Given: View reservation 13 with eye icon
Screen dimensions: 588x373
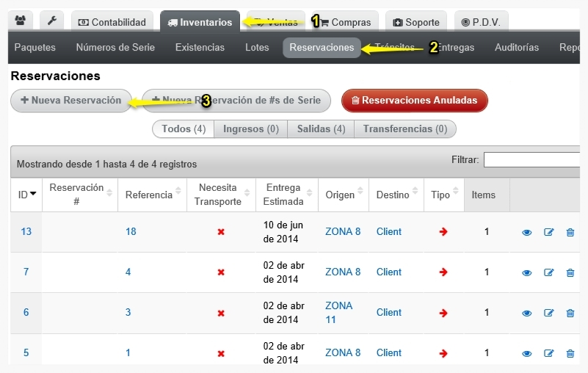Looking at the screenshot, I should (526, 232).
